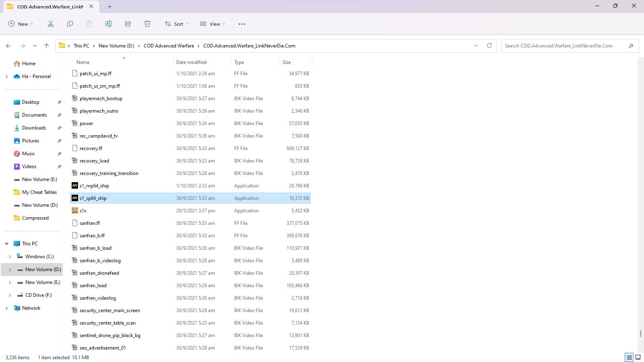Switch to the COD.Advanced.Warfare tab

[x=48, y=6]
